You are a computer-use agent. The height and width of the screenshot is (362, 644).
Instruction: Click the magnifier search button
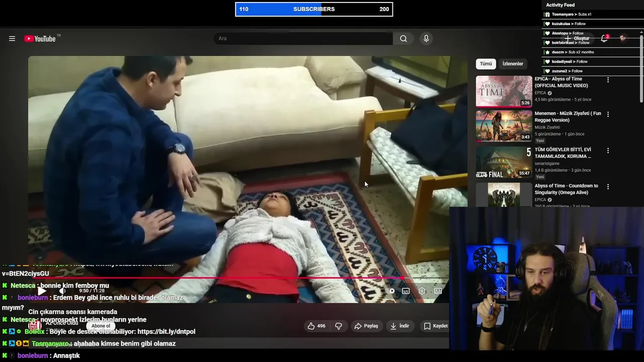[x=404, y=39]
